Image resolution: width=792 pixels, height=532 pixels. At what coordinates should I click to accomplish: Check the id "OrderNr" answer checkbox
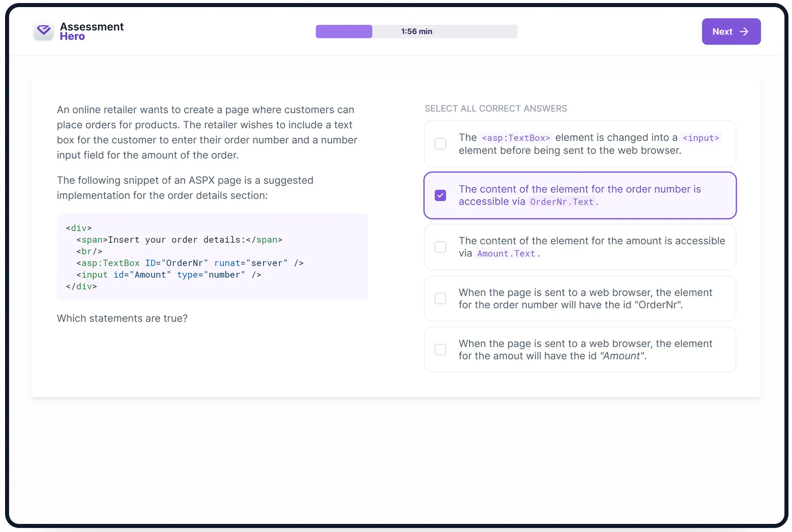[440, 298]
